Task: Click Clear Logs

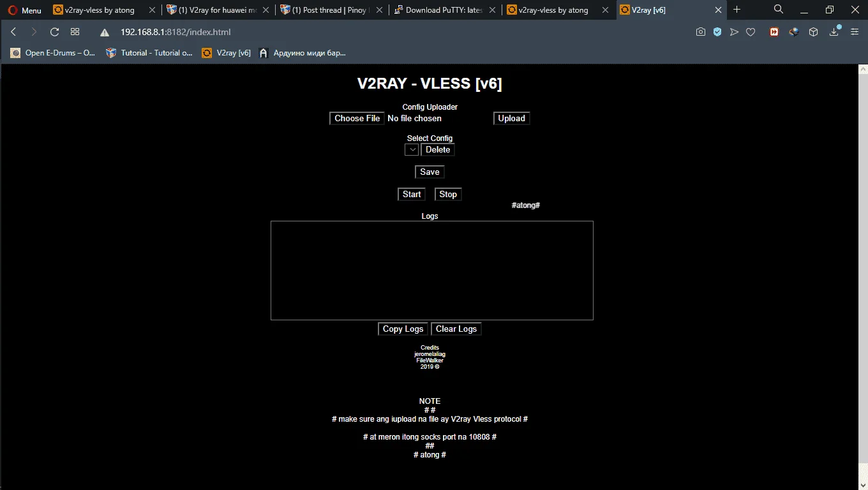Action: tap(456, 329)
